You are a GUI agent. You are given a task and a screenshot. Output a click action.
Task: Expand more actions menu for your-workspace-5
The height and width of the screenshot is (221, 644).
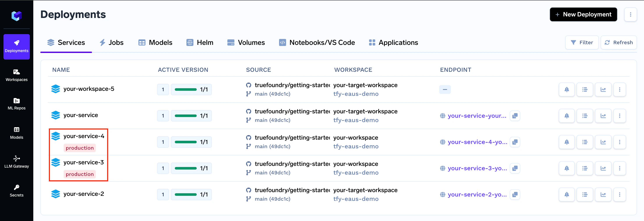[x=619, y=90]
